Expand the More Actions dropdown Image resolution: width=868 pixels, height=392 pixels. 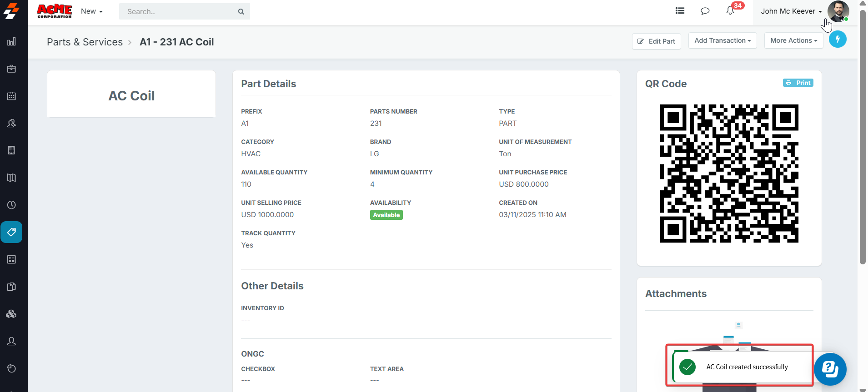point(793,40)
